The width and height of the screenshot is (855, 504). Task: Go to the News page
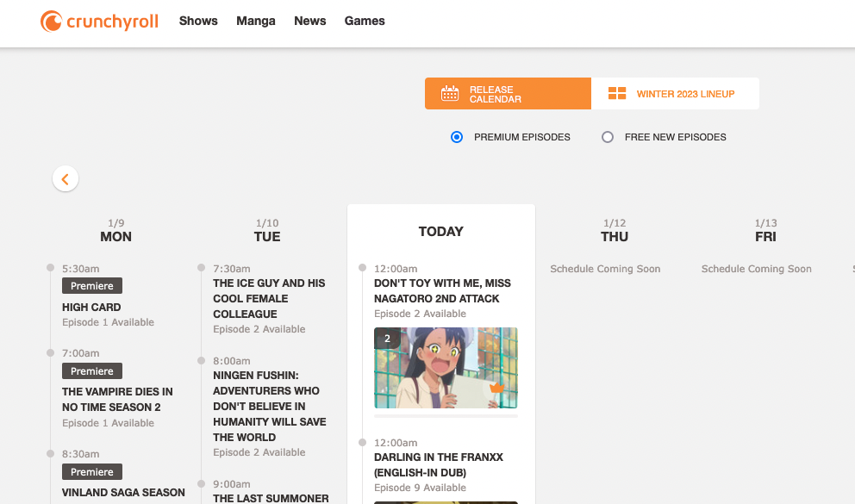click(309, 21)
